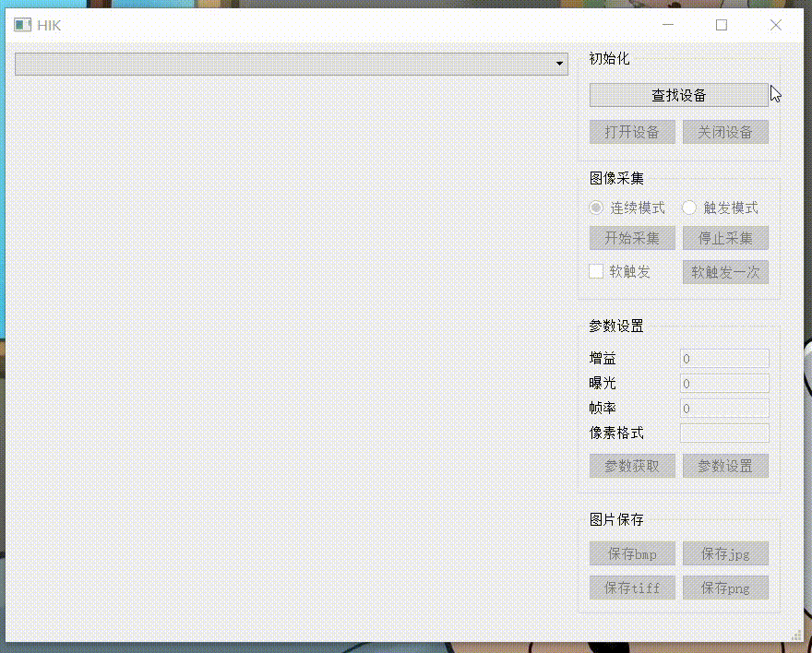The height and width of the screenshot is (653, 812).
Task: Enable the 软触发 soft trigger checkbox
Action: pos(596,271)
